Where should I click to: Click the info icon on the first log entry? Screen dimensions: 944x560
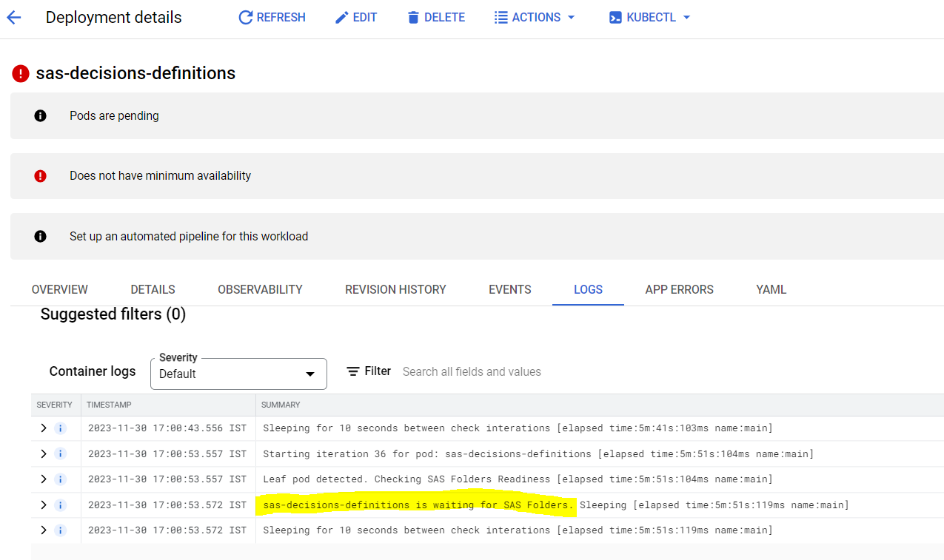pyautogui.click(x=60, y=428)
